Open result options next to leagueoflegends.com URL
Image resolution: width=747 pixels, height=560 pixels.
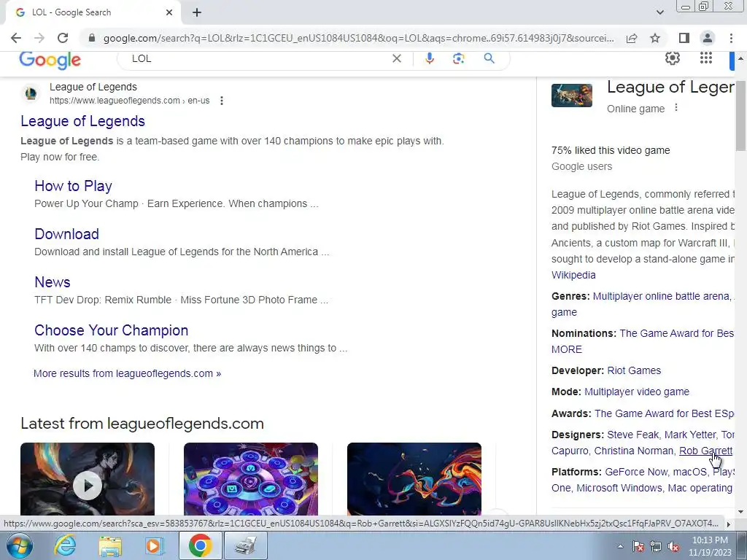point(222,101)
